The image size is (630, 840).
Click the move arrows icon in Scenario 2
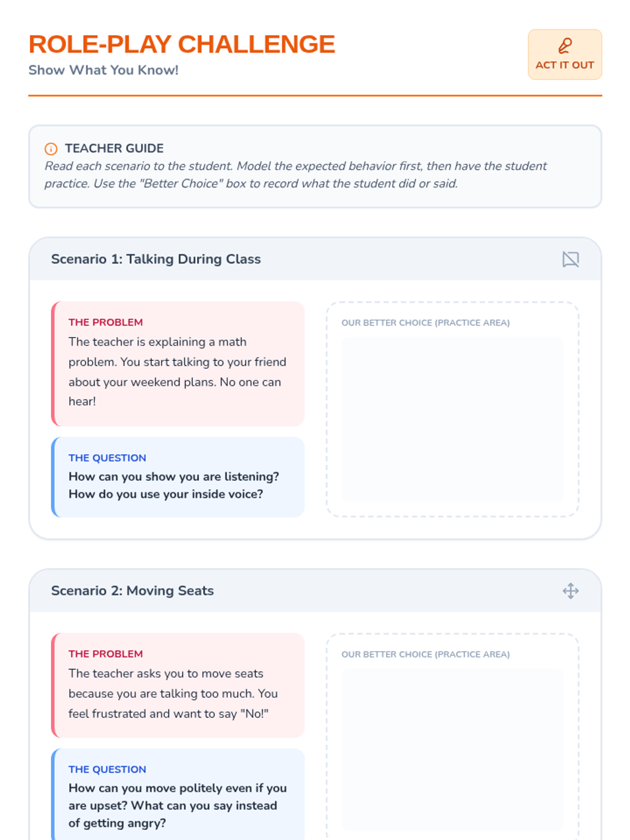pyautogui.click(x=571, y=591)
